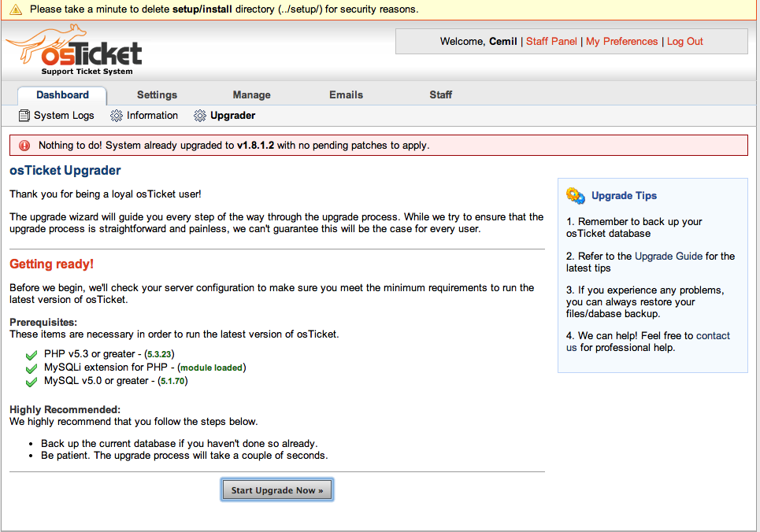Click the green checkmark beside MySQLi extension
The height and width of the screenshot is (532, 760).
point(32,368)
